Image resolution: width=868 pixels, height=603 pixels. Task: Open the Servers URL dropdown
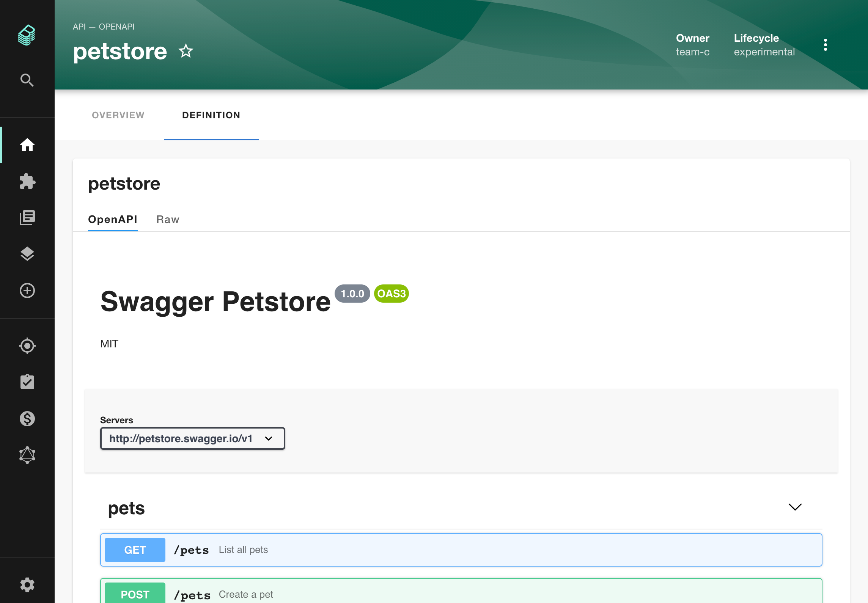[192, 438]
